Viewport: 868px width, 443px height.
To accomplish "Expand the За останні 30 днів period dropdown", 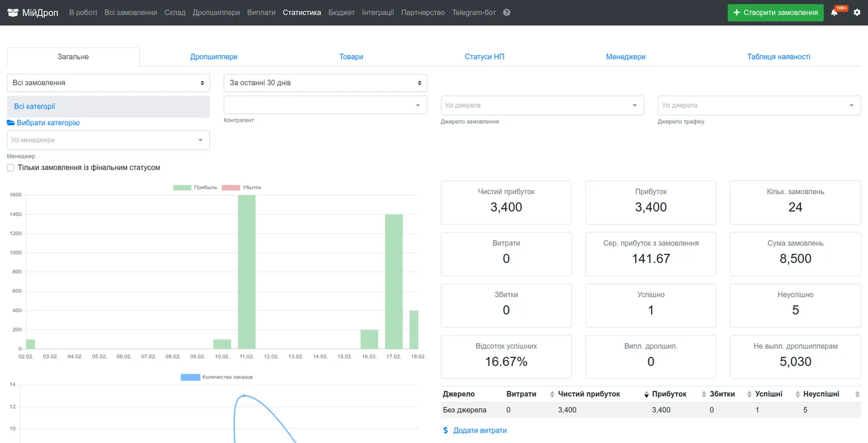I will click(x=325, y=83).
